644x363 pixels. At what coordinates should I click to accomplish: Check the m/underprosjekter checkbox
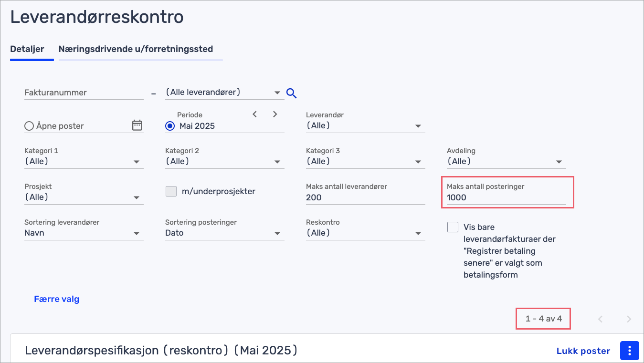pyautogui.click(x=171, y=191)
